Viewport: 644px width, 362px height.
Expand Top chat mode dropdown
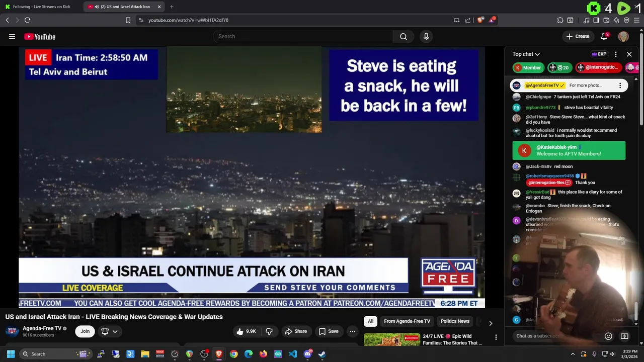point(526,54)
